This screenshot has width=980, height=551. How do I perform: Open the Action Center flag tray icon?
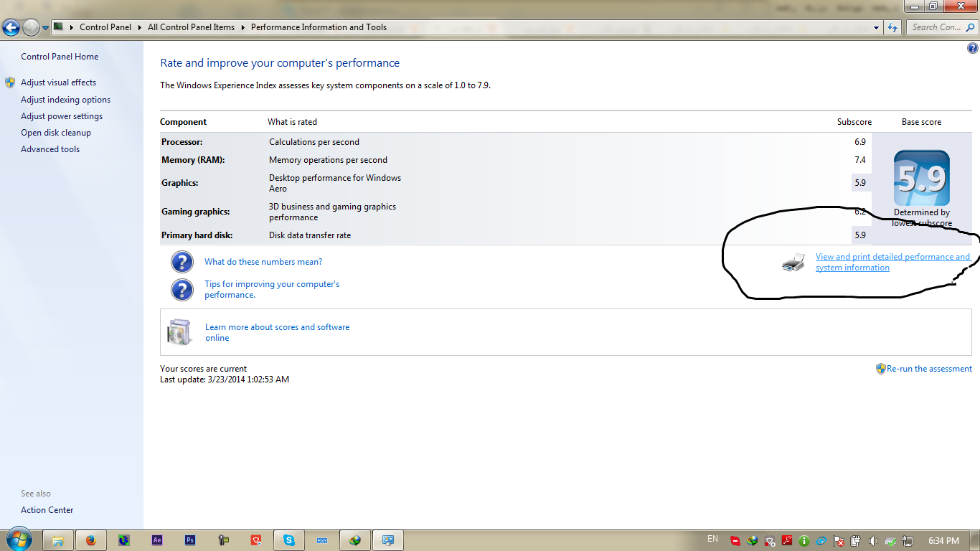(839, 541)
